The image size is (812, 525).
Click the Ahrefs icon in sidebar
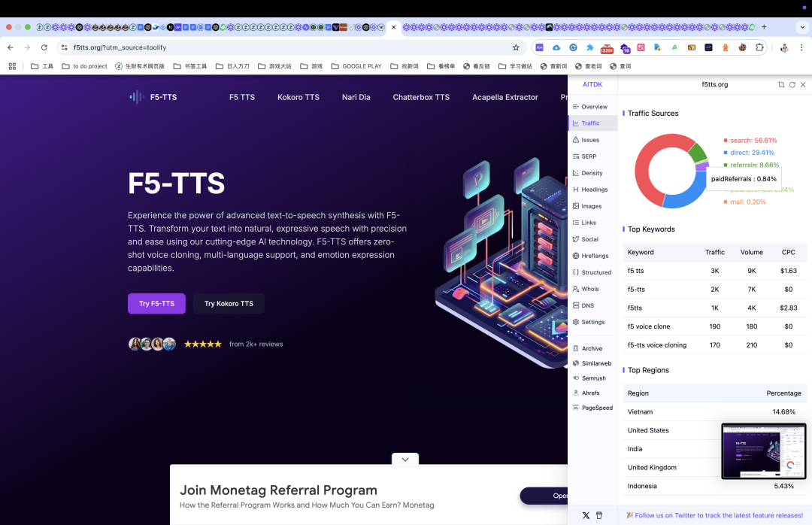(576, 393)
